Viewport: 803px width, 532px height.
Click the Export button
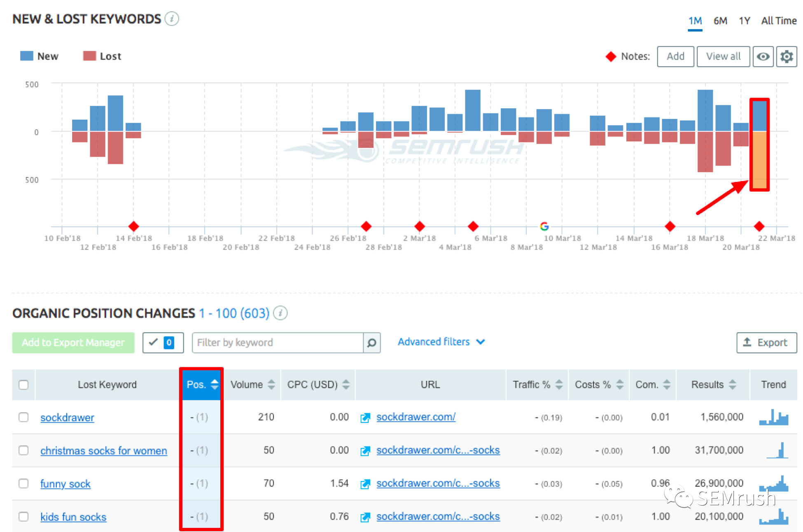click(766, 343)
